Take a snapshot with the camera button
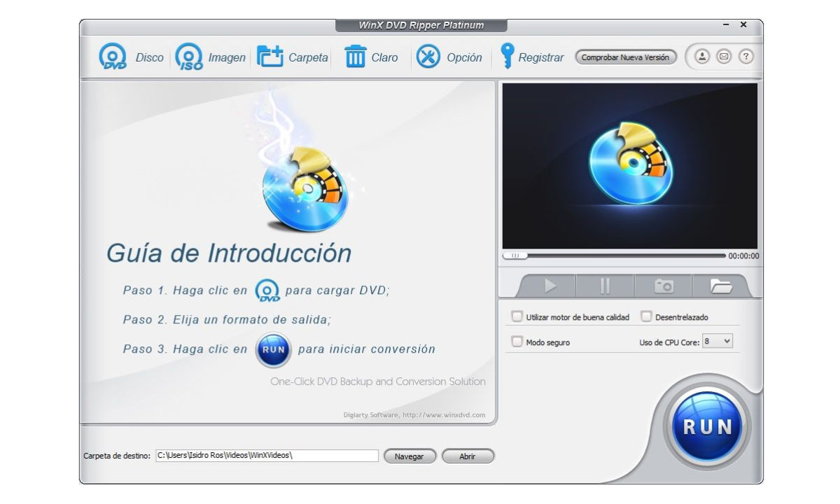The image size is (840, 504). pos(663,286)
